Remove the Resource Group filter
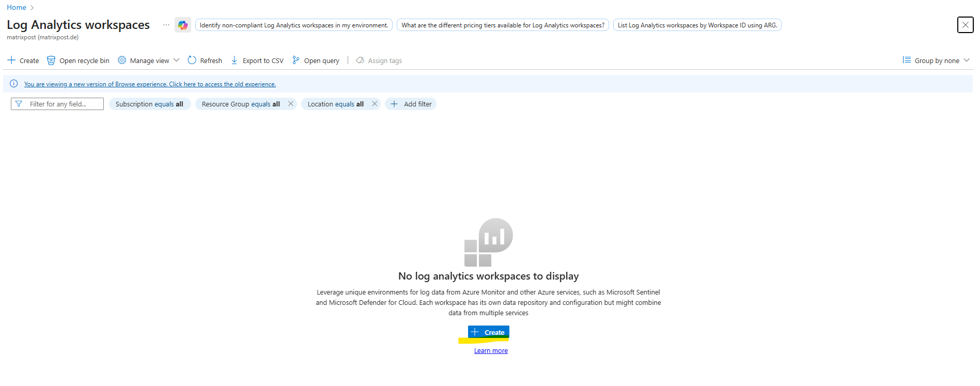This screenshot has width=980, height=386. pos(291,104)
